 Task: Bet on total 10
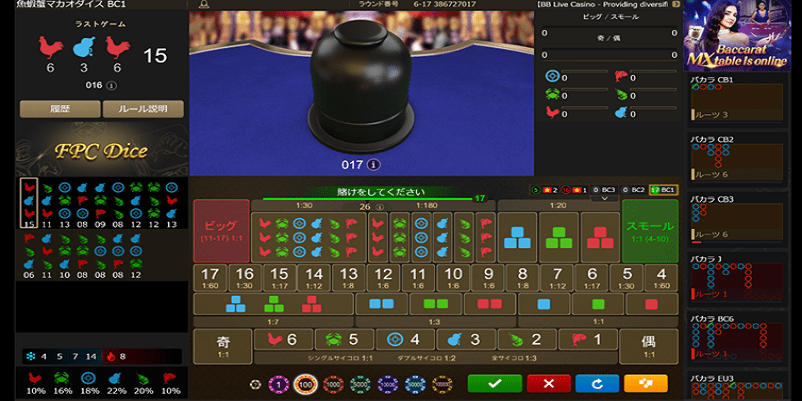coord(453,278)
